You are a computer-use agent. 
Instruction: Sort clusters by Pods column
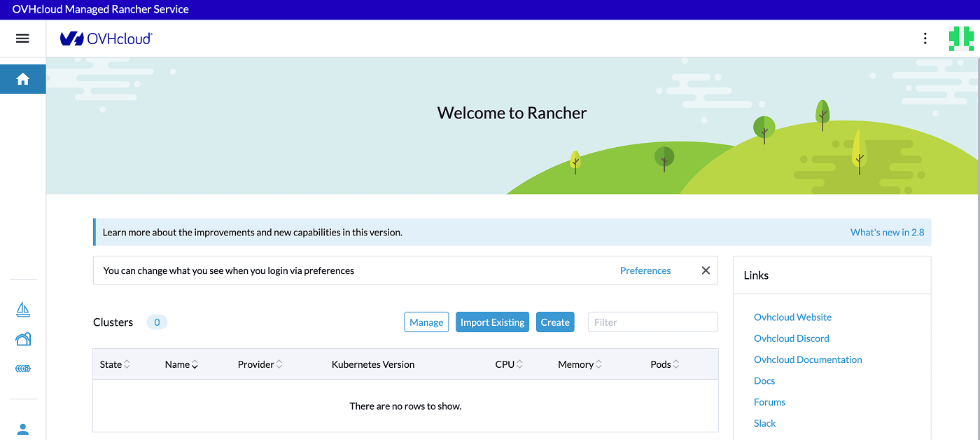(664, 364)
